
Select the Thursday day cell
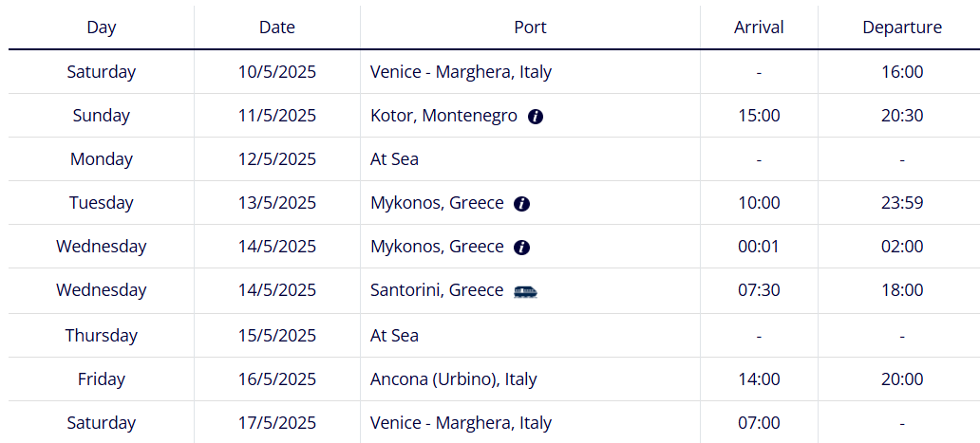click(x=102, y=335)
